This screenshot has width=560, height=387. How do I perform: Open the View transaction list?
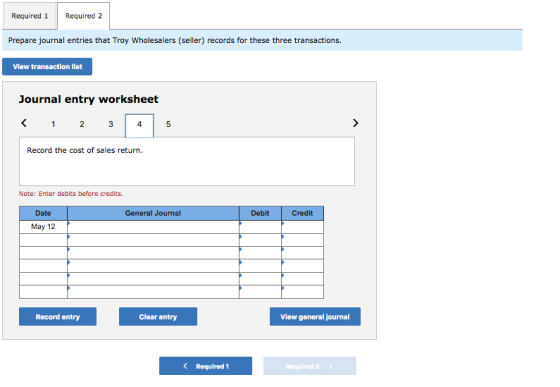pos(47,67)
